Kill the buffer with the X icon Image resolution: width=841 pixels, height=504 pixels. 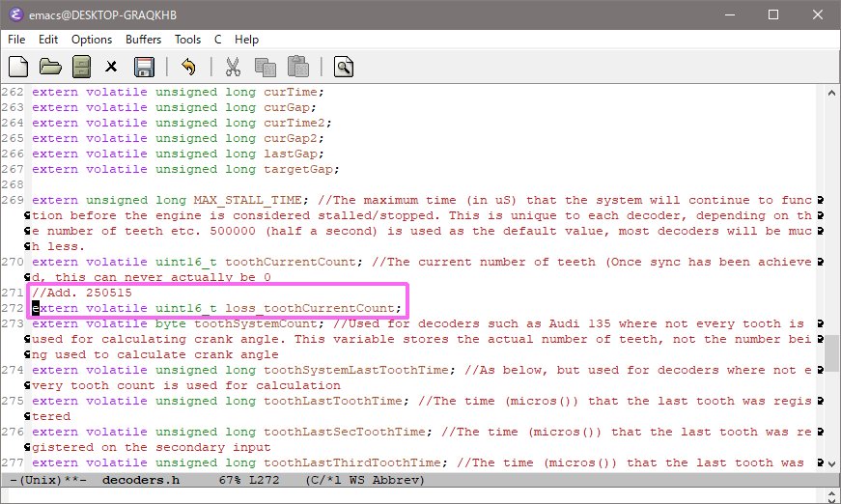tap(111, 67)
